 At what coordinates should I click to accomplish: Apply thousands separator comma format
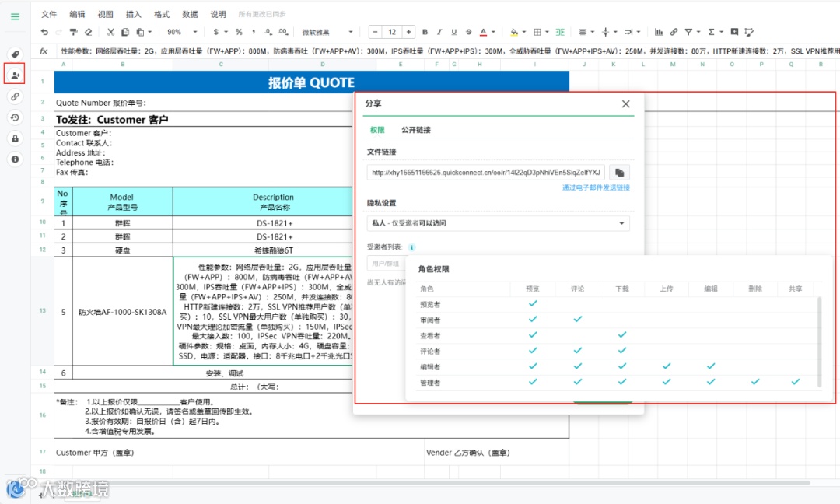tap(254, 32)
